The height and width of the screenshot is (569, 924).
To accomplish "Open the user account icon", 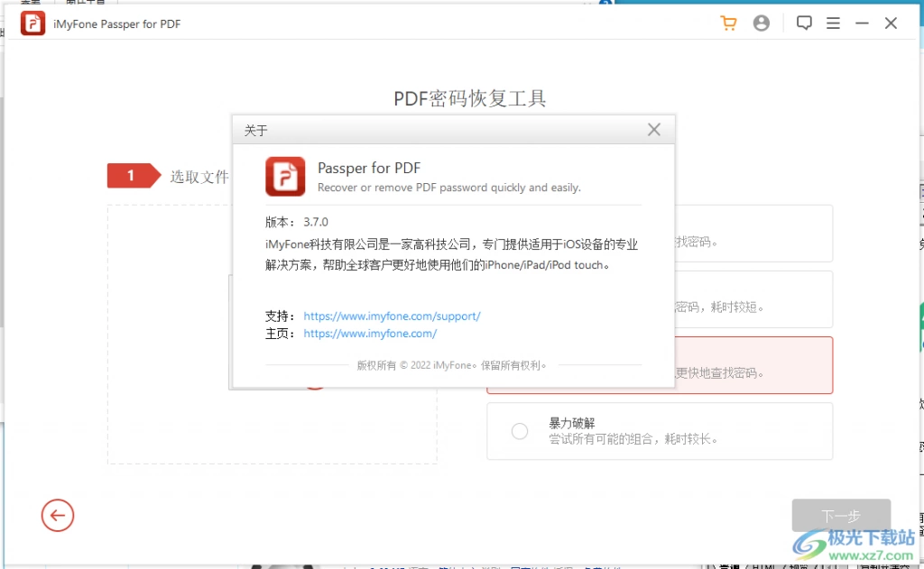I will click(x=761, y=23).
